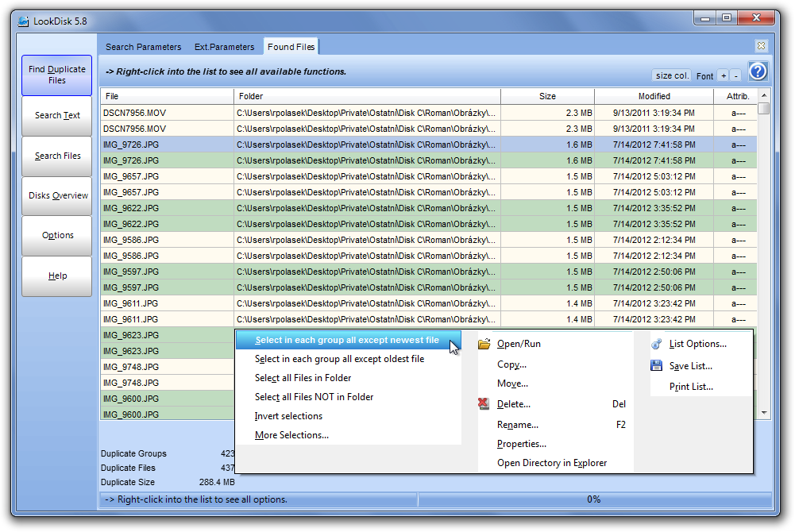
Task: Click the Open/Run folder icon
Action: (x=484, y=344)
